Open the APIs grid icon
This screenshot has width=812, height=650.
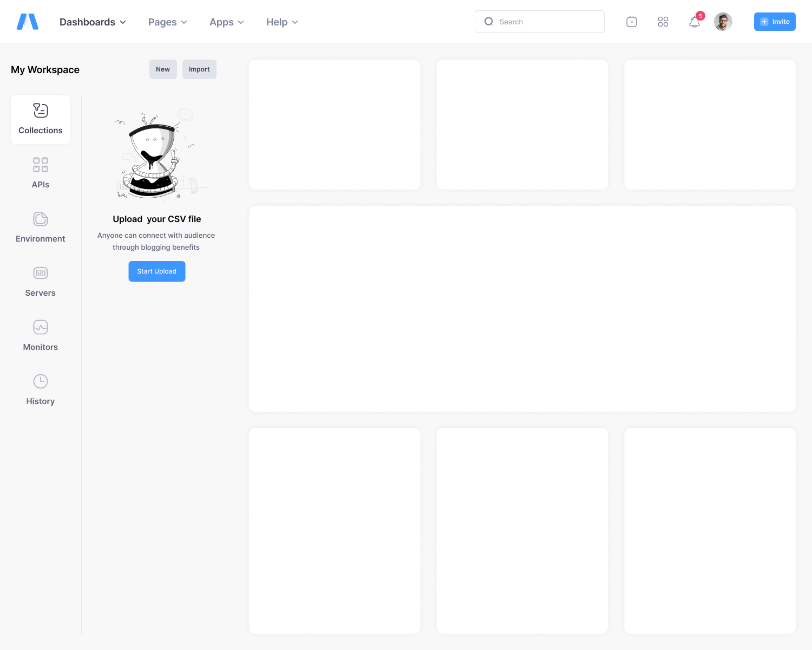point(41,165)
